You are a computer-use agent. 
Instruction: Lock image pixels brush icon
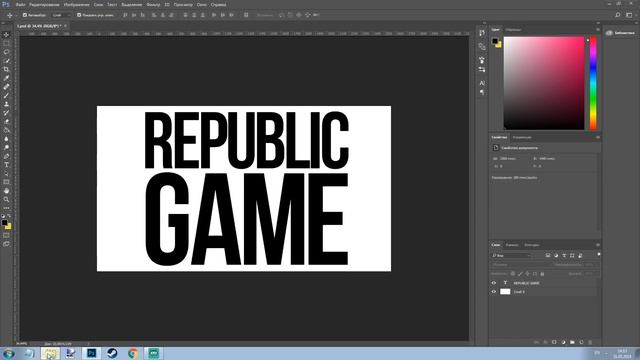pyautogui.click(x=520, y=274)
